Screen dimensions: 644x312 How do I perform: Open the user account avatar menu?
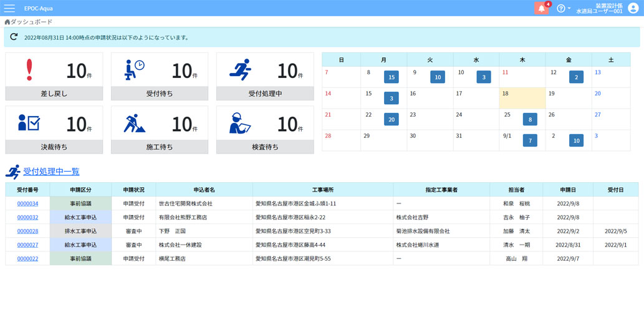click(x=633, y=8)
